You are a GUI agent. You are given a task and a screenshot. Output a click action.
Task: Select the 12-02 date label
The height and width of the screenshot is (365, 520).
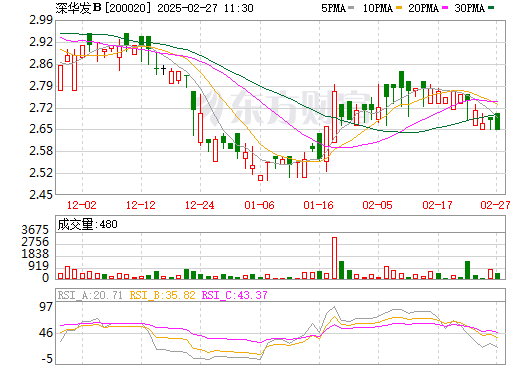[82, 205]
